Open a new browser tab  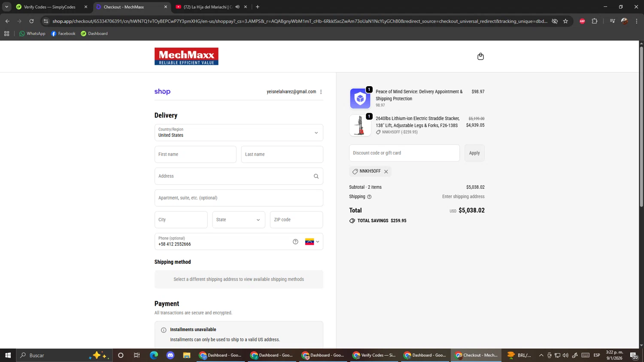(258, 7)
